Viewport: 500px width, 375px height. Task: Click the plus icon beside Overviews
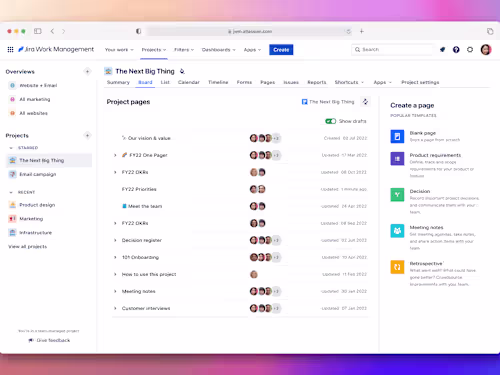click(87, 71)
